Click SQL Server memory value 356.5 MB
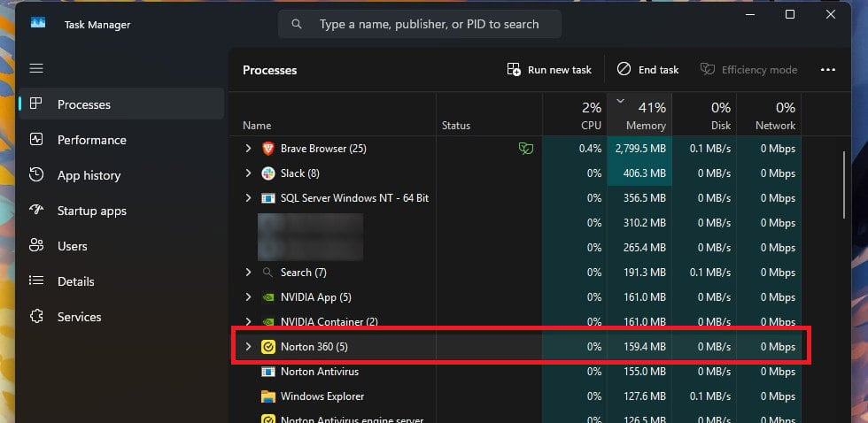This screenshot has height=423, width=868. tap(645, 198)
